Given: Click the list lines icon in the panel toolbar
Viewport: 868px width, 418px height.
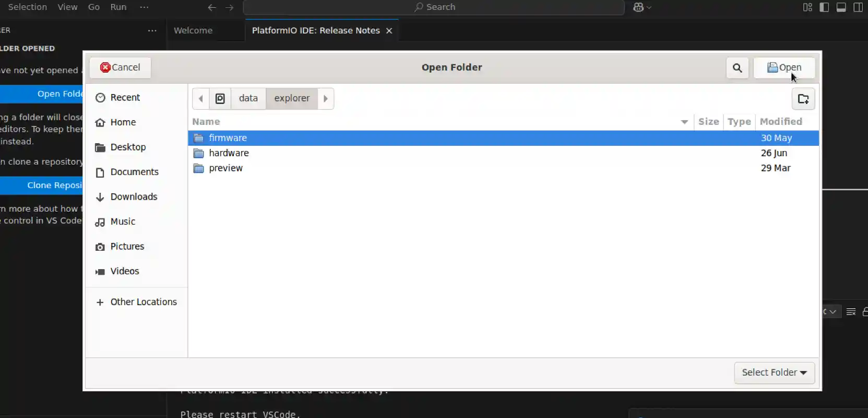Looking at the screenshot, I should click(851, 312).
